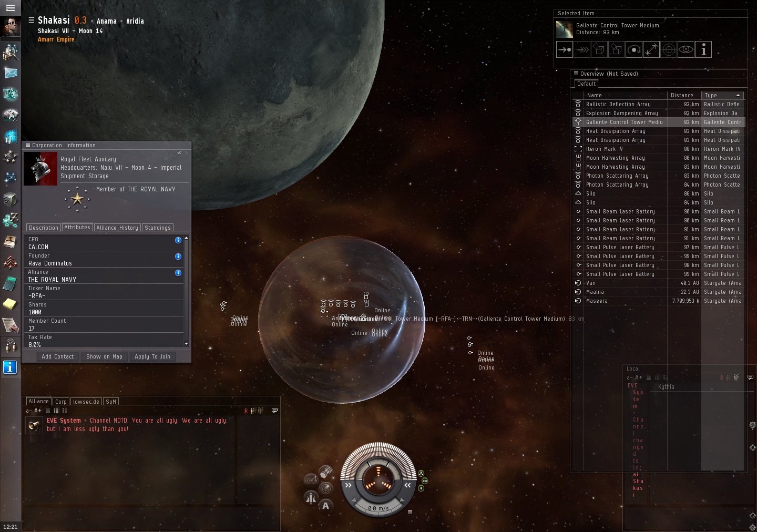Show info for Founder Rava Dominatus
This screenshot has width=757, height=532.
click(x=178, y=257)
